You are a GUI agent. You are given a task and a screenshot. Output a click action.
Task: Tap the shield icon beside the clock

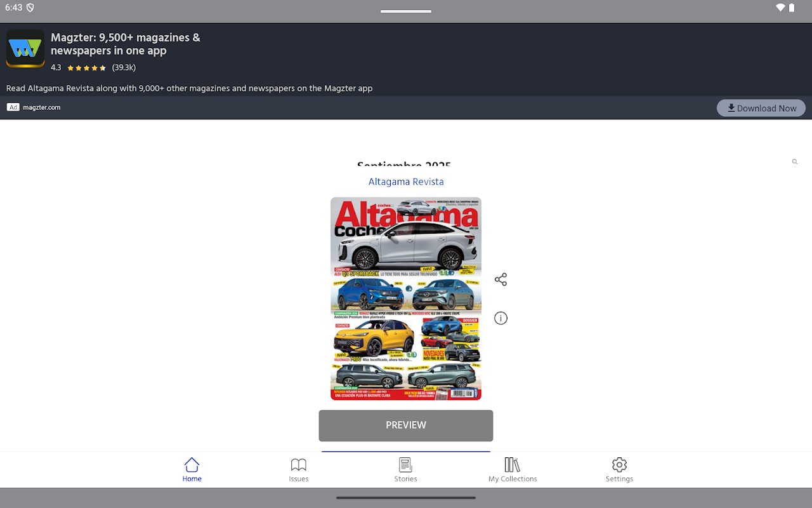[x=30, y=8]
